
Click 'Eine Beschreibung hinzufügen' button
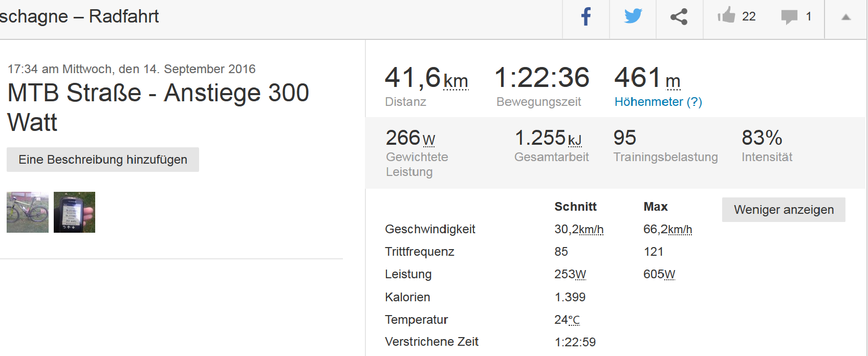point(103,160)
